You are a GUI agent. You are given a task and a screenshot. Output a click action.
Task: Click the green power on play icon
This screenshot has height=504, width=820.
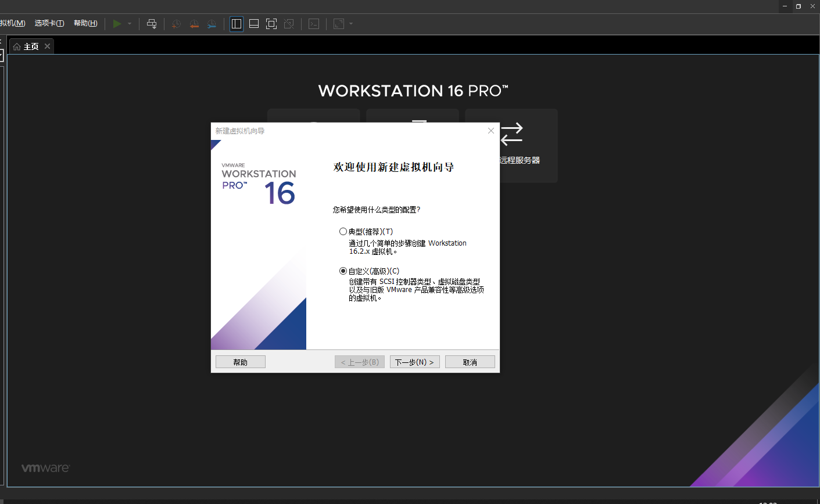(x=117, y=24)
